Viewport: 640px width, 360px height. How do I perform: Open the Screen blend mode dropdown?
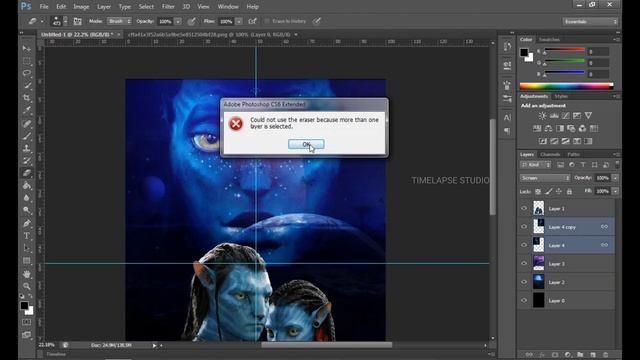[x=545, y=178]
